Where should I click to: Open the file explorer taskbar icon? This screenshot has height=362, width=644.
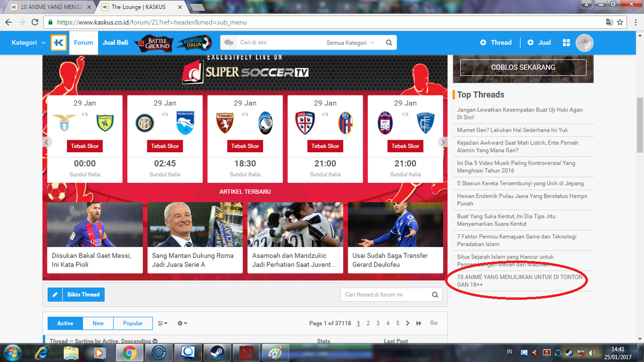tap(71, 353)
